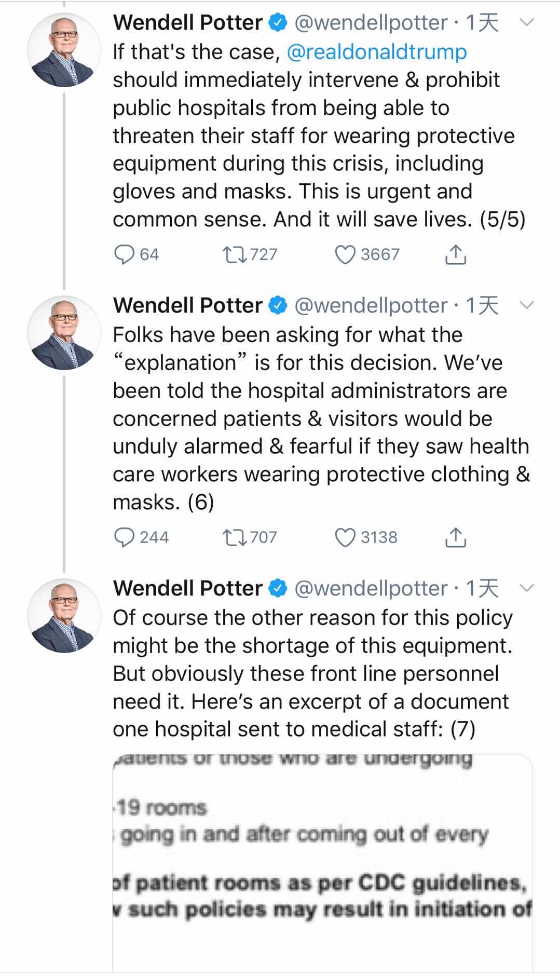The height and width of the screenshot is (976, 560).
Task: Tap Wendell Potter's name on tweet (7)
Action: pos(188,588)
